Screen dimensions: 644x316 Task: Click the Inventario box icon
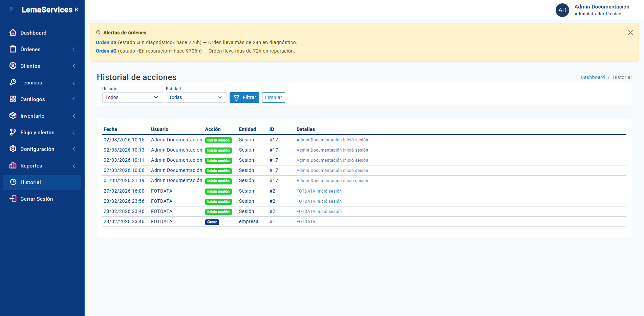(13, 116)
